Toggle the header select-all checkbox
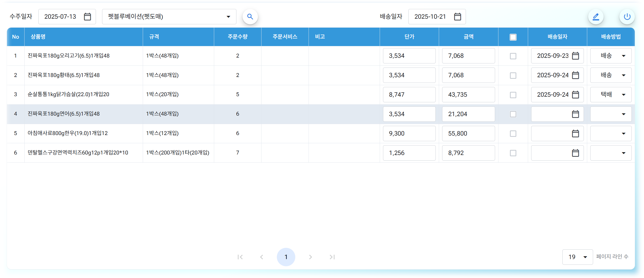Screen dimensions: 644x278 click(513, 37)
